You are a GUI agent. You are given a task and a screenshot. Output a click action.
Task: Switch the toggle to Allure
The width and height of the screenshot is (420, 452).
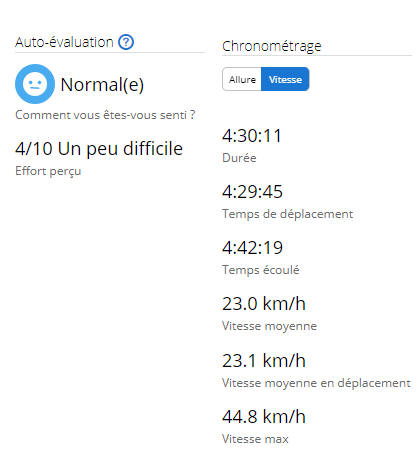point(242,79)
